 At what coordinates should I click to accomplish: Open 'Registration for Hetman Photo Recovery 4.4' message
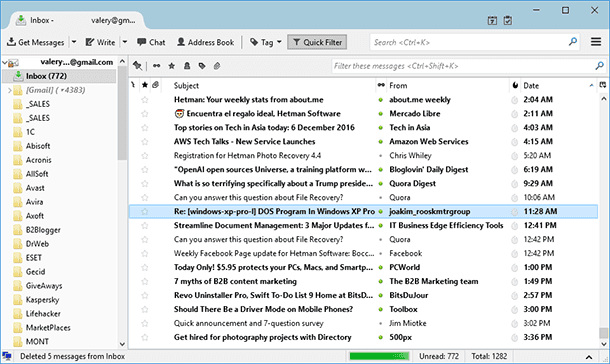click(247, 156)
